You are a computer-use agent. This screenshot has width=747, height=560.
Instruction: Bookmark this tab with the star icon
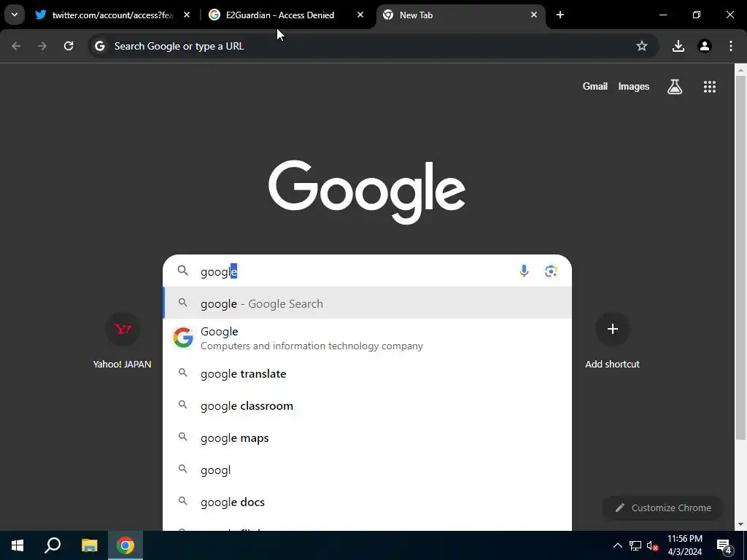click(x=642, y=46)
